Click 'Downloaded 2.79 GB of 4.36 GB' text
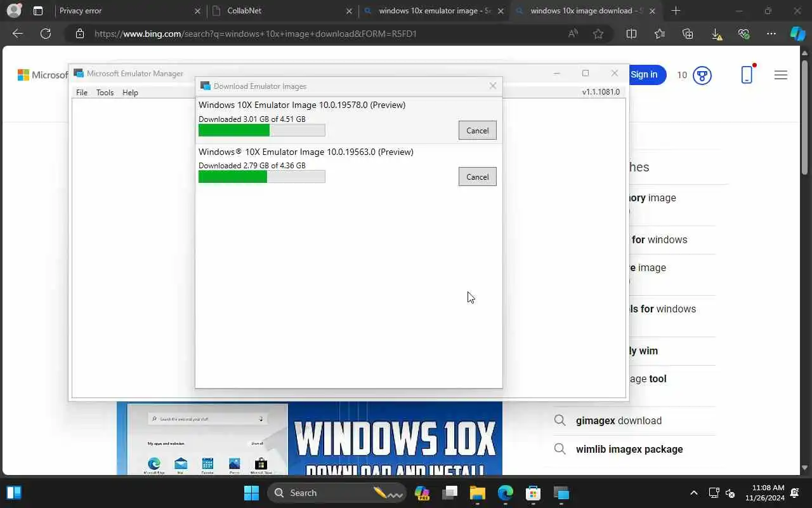Viewport: 812px width, 508px height. [x=252, y=165]
